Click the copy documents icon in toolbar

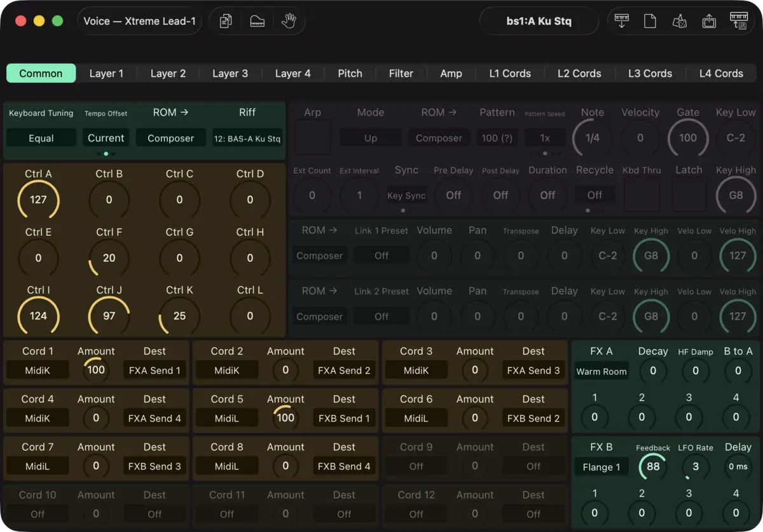[x=226, y=21]
